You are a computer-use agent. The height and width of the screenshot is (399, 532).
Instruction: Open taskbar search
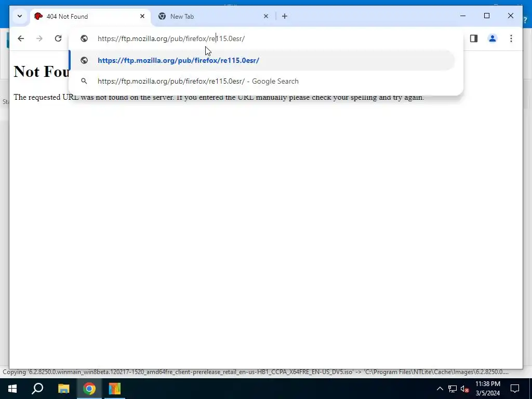pos(37,389)
